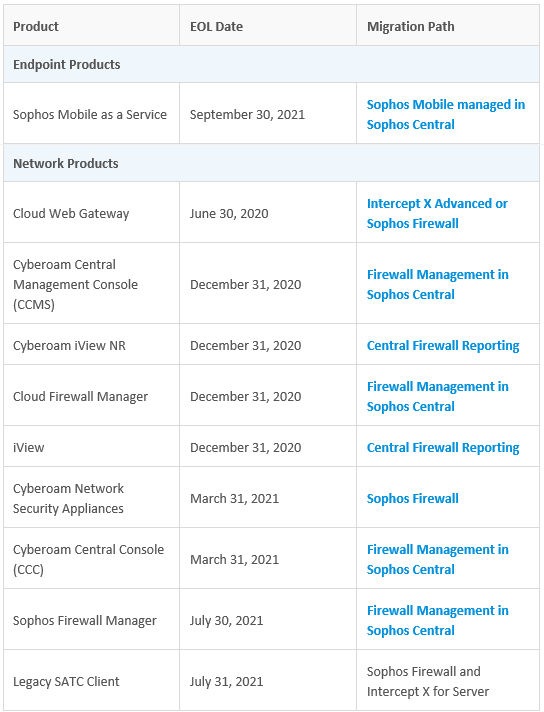Open Firewall Management link for Cloud Firewall Manager
This screenshot has width=544, height=712.
(x=437, y=396)
